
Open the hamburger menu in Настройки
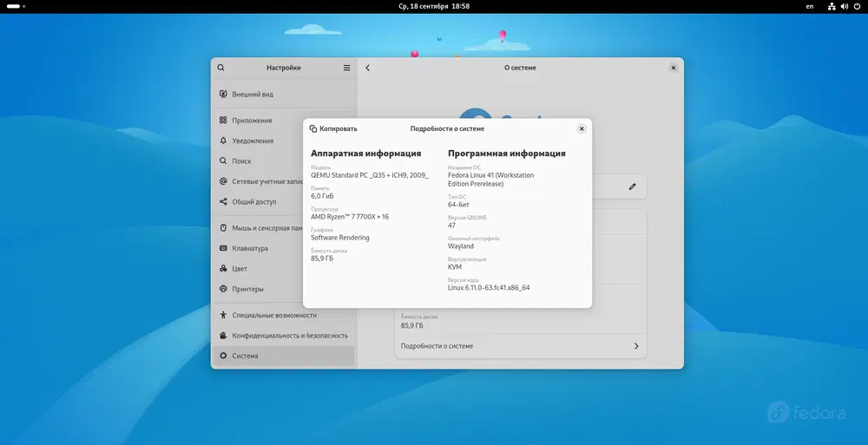click(x=346, y=68)
